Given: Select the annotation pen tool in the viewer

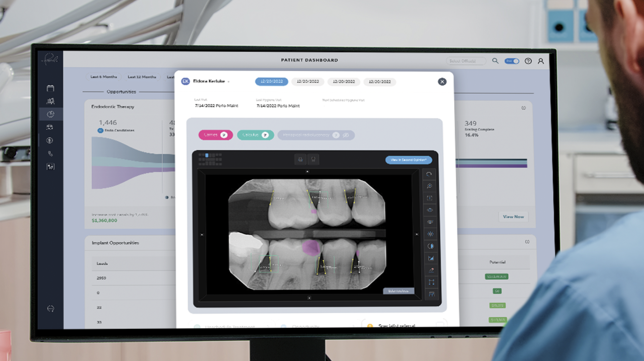Looking at the screenshot, I should click(431, 270).
